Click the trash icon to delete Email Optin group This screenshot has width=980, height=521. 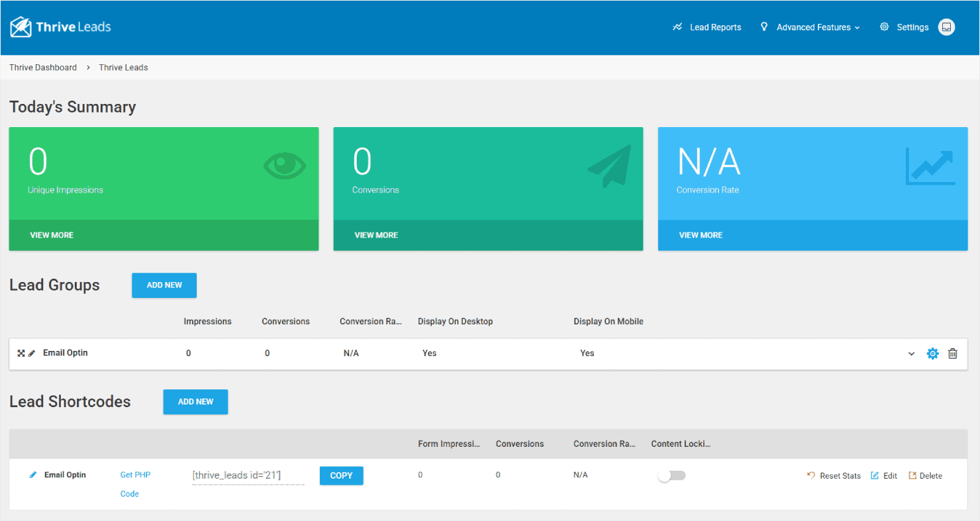tap(953, 354)
